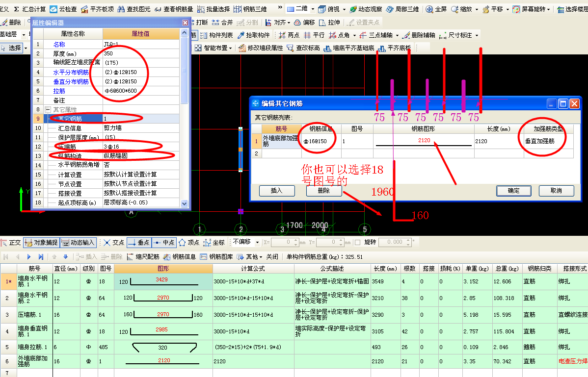Click 删除辅轴 delete auxiliary axis

(419, 35)
